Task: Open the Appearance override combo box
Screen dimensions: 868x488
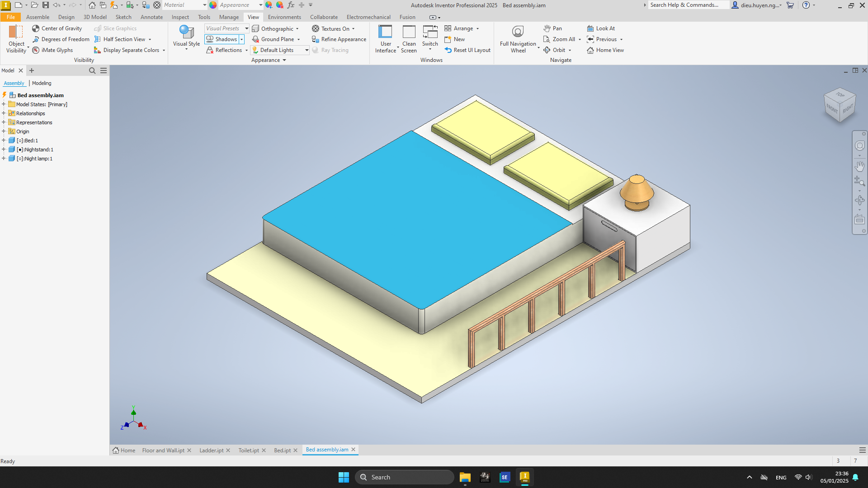Action: pyautogui.click(x=240, y=5)
